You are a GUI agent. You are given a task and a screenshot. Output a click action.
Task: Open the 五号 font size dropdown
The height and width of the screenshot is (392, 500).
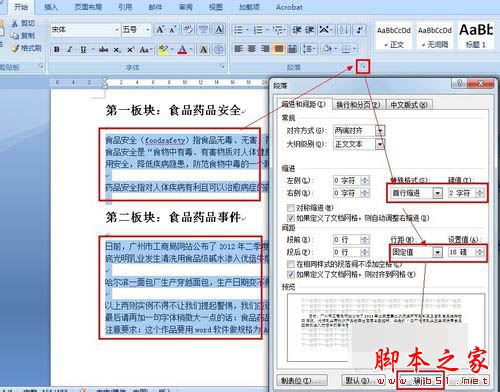coord(148,30)
